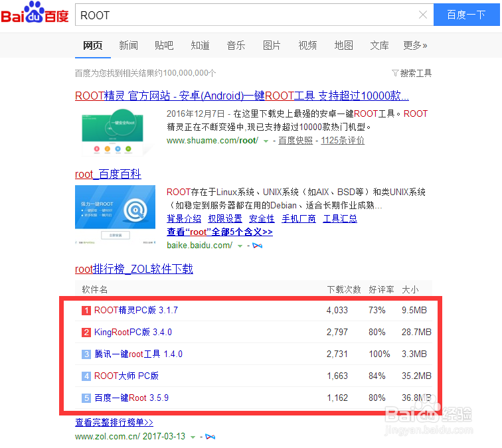
Task: Click rank badge 3 beside 腾讯一键root工具
Action: pos(86,354)
